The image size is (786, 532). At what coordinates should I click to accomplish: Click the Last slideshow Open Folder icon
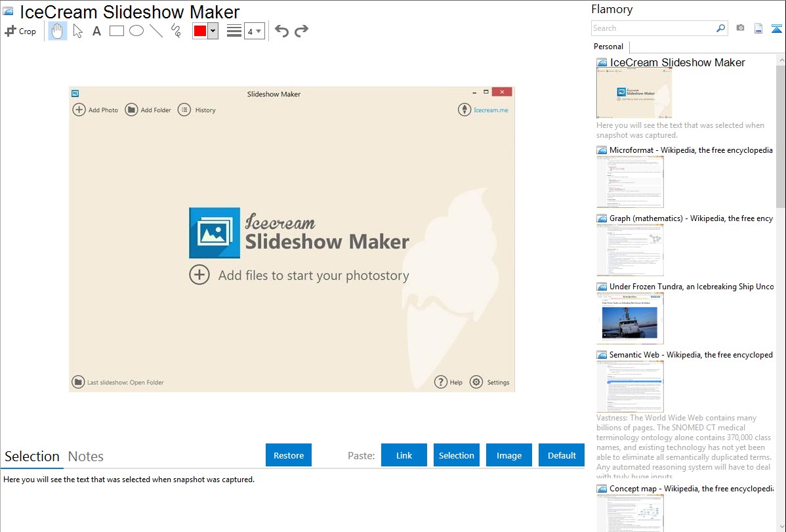(x=78, y=382)
